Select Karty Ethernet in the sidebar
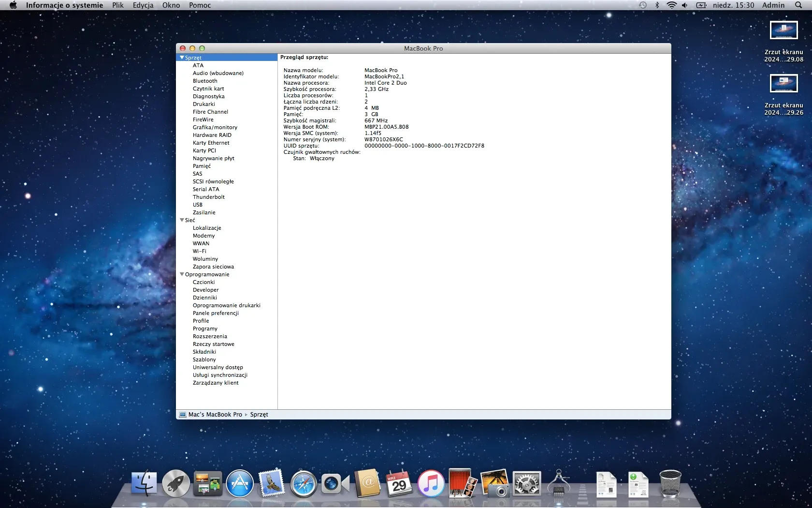 pos(211,143)
